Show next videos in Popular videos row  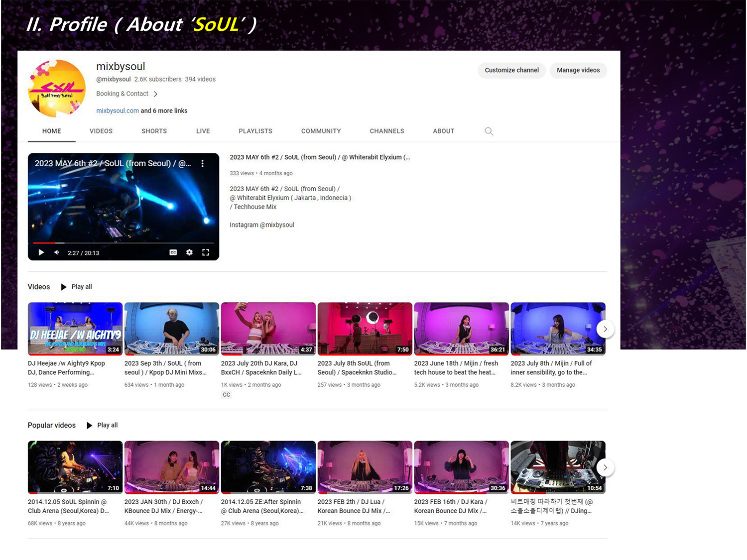[x=605, y=467]
